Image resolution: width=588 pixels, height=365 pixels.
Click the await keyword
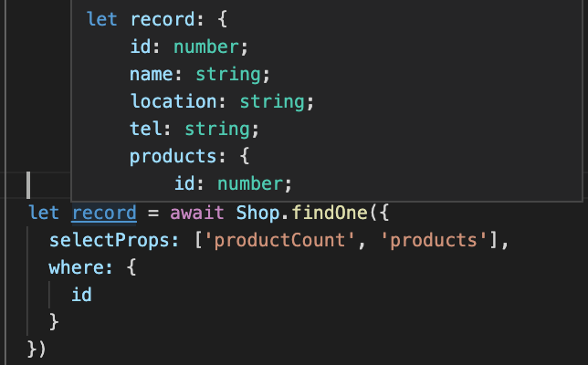pos(197,214)
